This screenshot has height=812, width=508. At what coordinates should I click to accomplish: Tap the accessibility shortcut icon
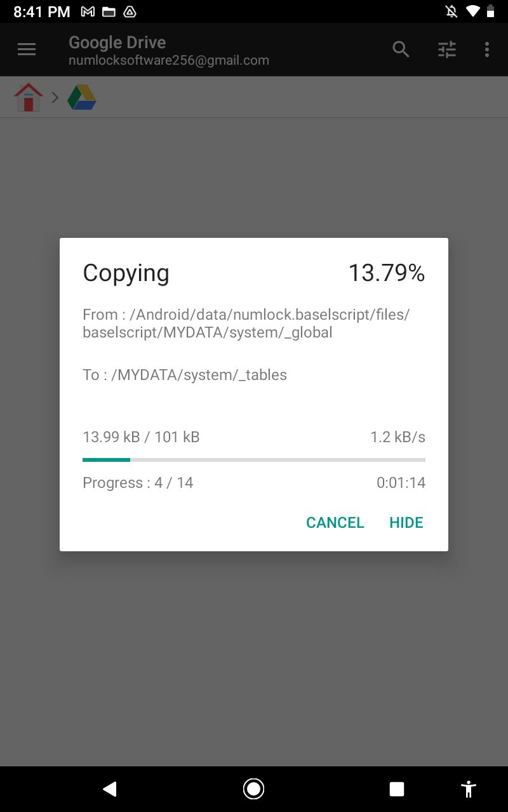point(469,789)
